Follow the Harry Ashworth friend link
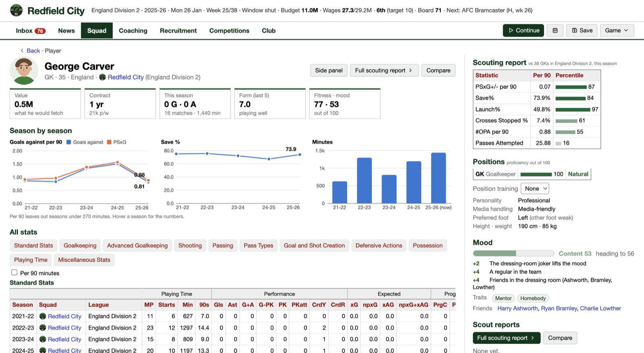644x353 pixels. [517, 308]
